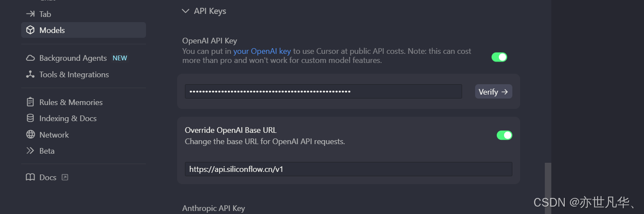Click the Beta double-chevron icon
Screen dimensions: 644x214
point(30,151)
